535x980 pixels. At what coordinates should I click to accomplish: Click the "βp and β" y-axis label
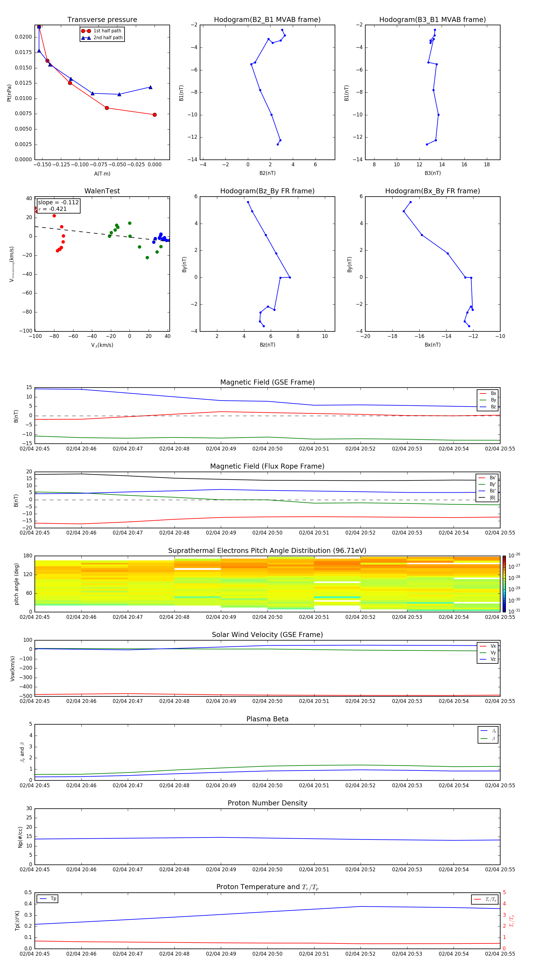tap(22, 752)
